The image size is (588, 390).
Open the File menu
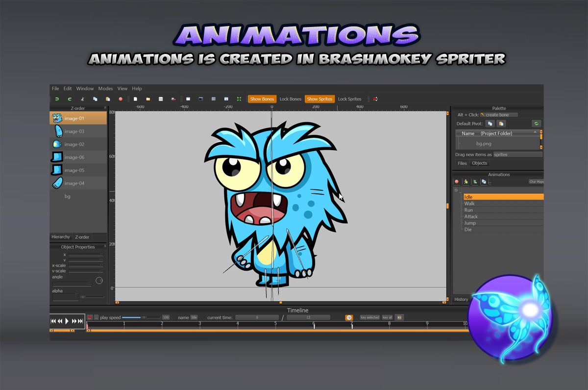click(55, 89)
